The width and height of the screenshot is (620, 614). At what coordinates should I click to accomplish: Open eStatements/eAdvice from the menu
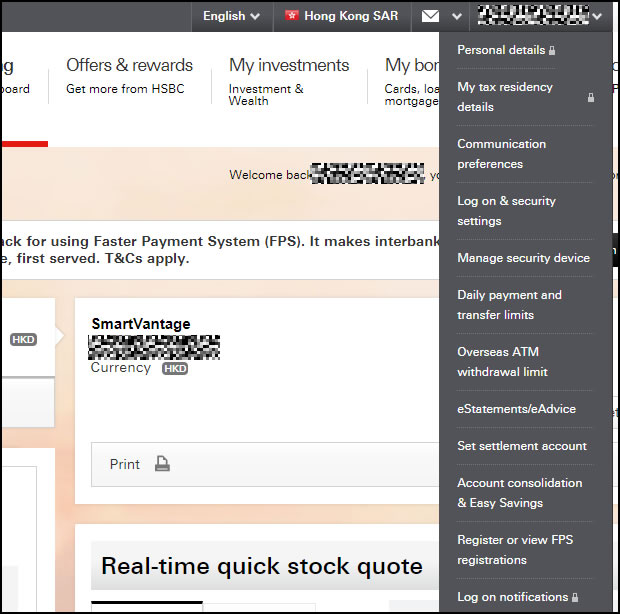pos(516,409)
